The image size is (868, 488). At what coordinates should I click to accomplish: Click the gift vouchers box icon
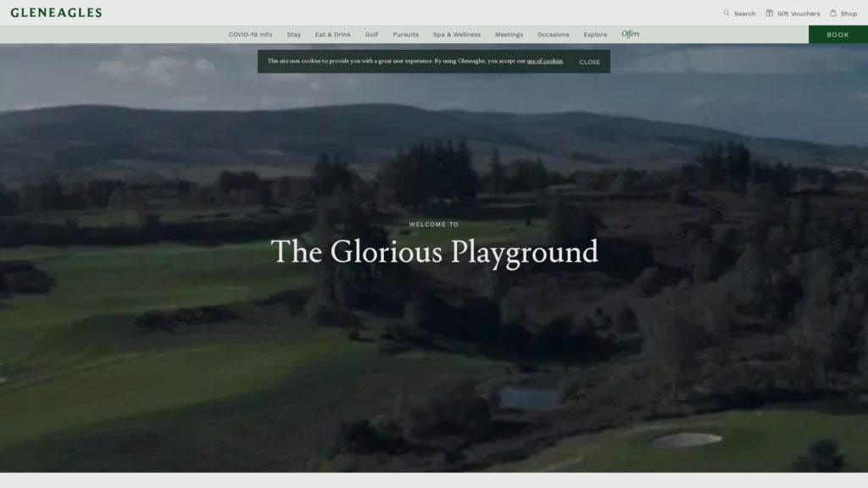click(770, 13)
